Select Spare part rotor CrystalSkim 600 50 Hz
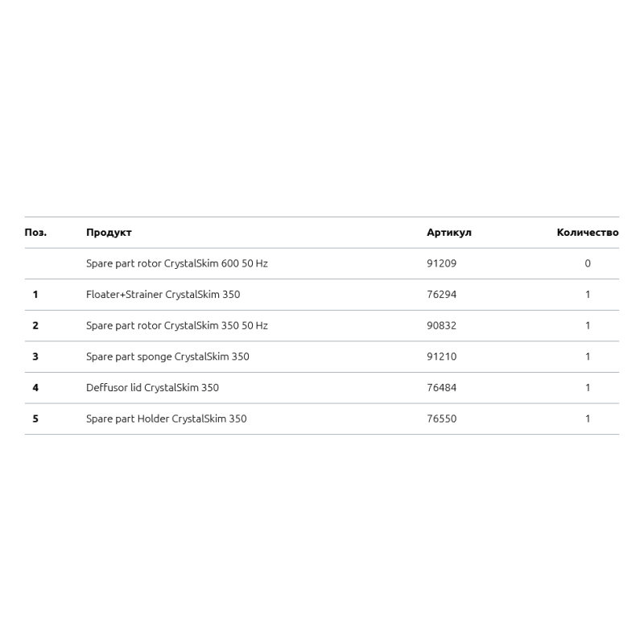Screen dimensions: 644x644 coord(177,263)
